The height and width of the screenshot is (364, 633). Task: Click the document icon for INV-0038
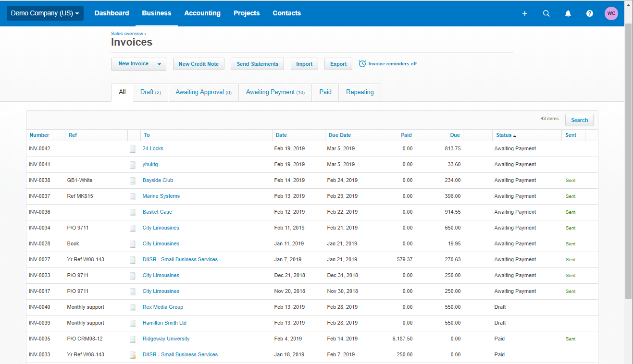tap(132, 181)
